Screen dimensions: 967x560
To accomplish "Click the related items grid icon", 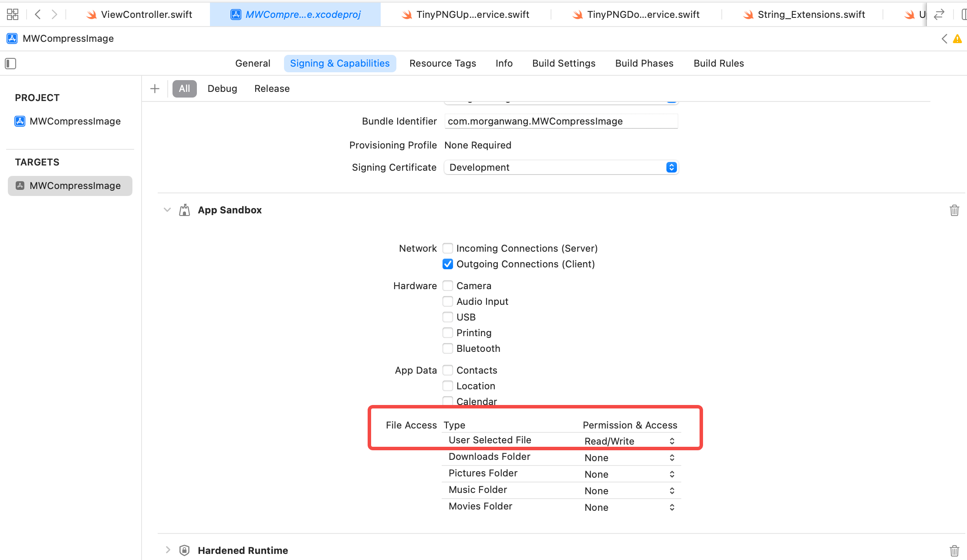I will click(13, 14).
